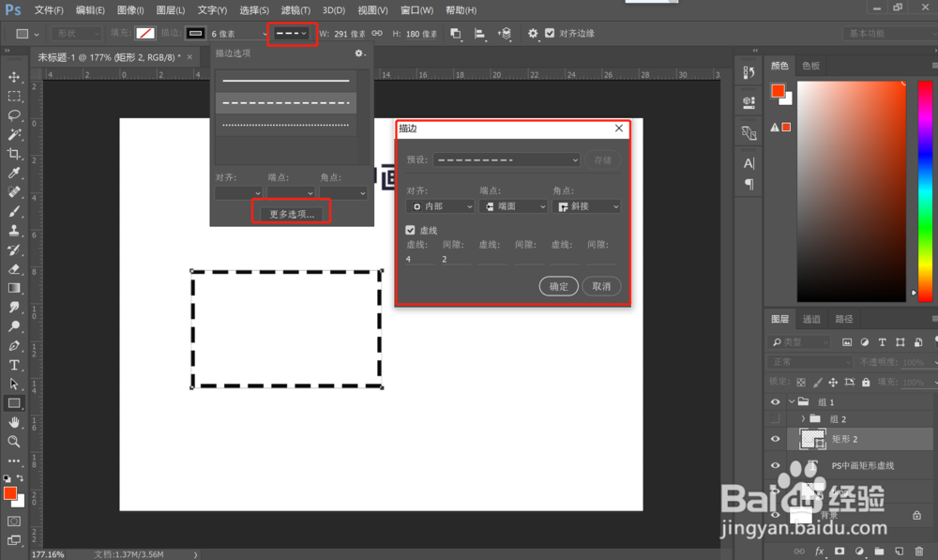Show the 组 2 group layer
Image resolution: width=938 pixels, height=560 pixels.
tap(776, 418)
